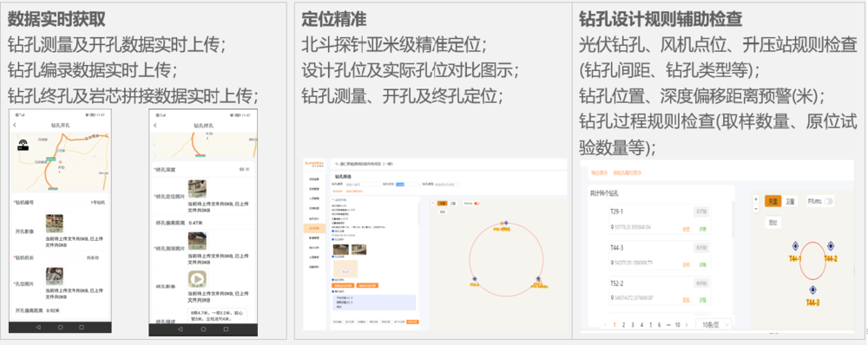Image resolution: width=868 pixels, height=345 pixels.
Task: Click 未开始 status on T44-3 card
Action: click(701, 248)
